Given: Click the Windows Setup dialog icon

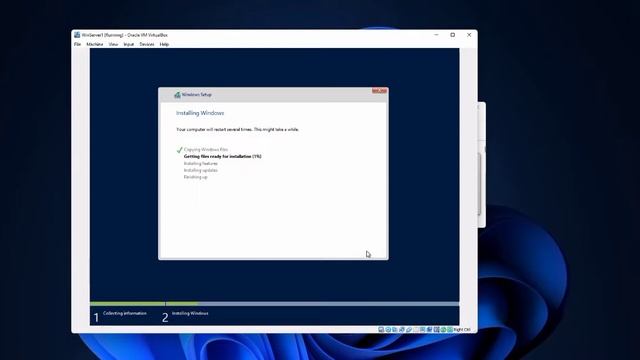Looking at the screenshot, I should [177, 95].
